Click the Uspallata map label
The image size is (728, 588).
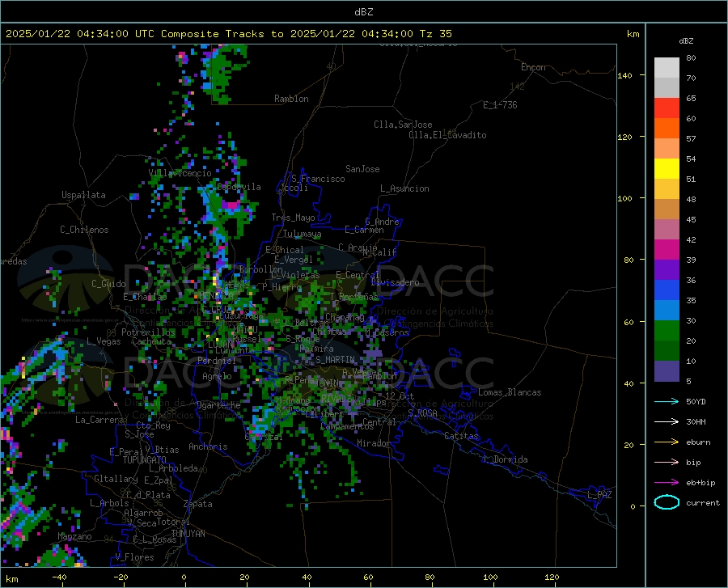(83, 195)
